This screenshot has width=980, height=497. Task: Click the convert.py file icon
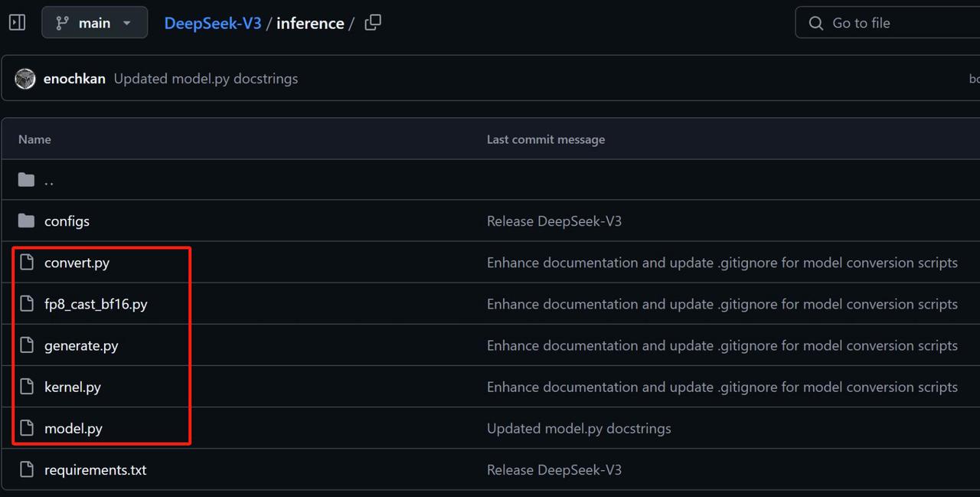click(27, 263)
